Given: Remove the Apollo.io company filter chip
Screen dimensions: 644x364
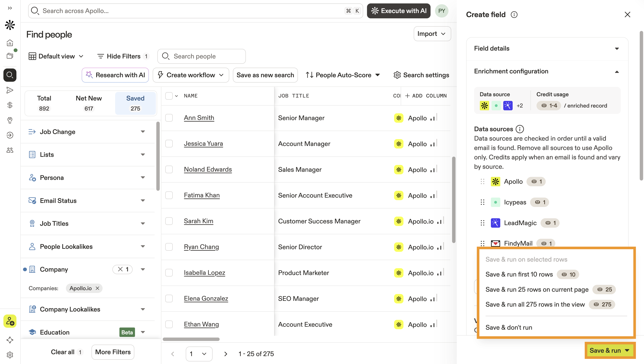Looking at the screenshot, I should coord(98,288).
